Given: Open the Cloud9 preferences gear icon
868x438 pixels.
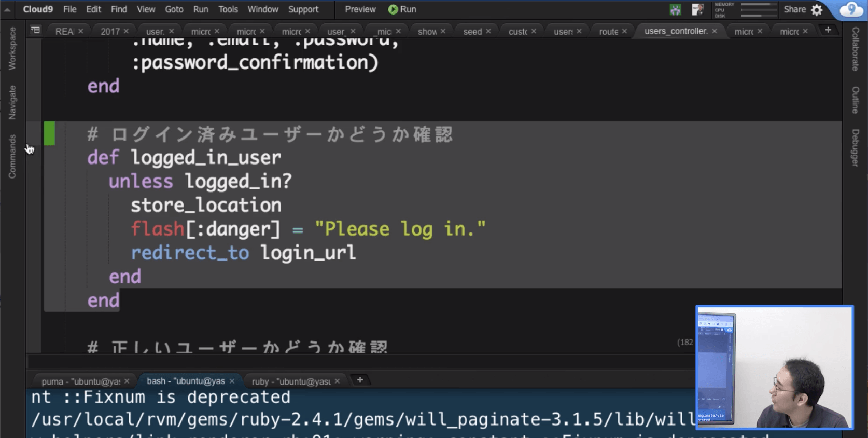Looking at the screenshot, I should (x=817, y=10).
